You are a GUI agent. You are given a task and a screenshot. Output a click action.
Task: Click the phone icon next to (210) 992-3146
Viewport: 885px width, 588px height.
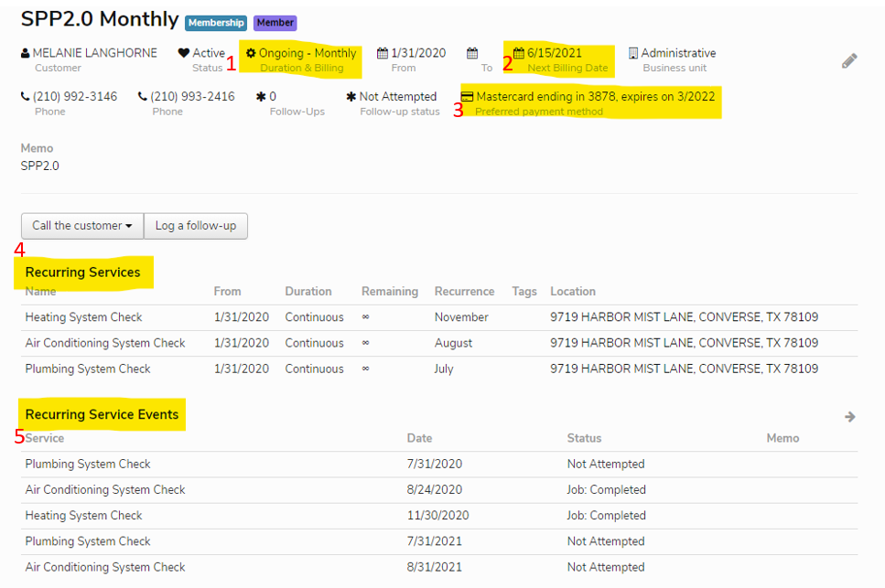click(26, 97)
